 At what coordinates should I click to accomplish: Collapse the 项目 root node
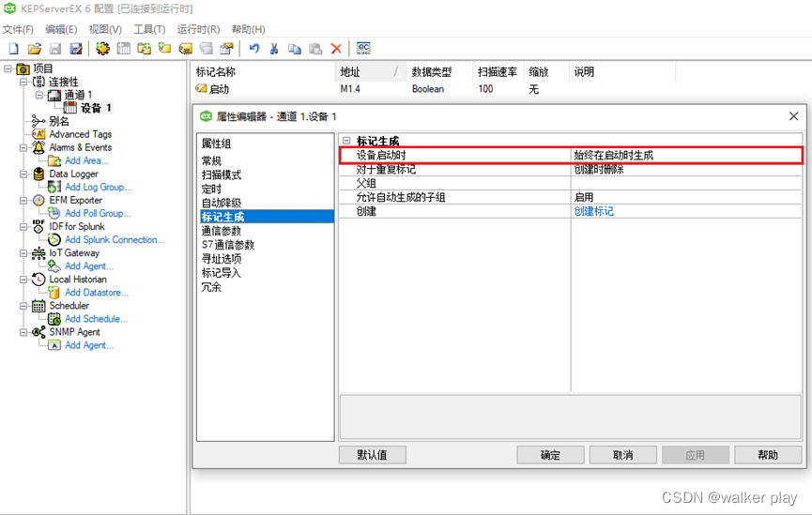8,68
